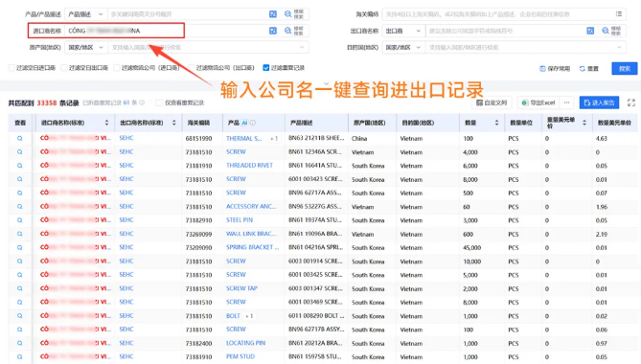Screen dimensions: 641x364
Task: Click quantity cell 45,000
Action: tap(472, 247)
